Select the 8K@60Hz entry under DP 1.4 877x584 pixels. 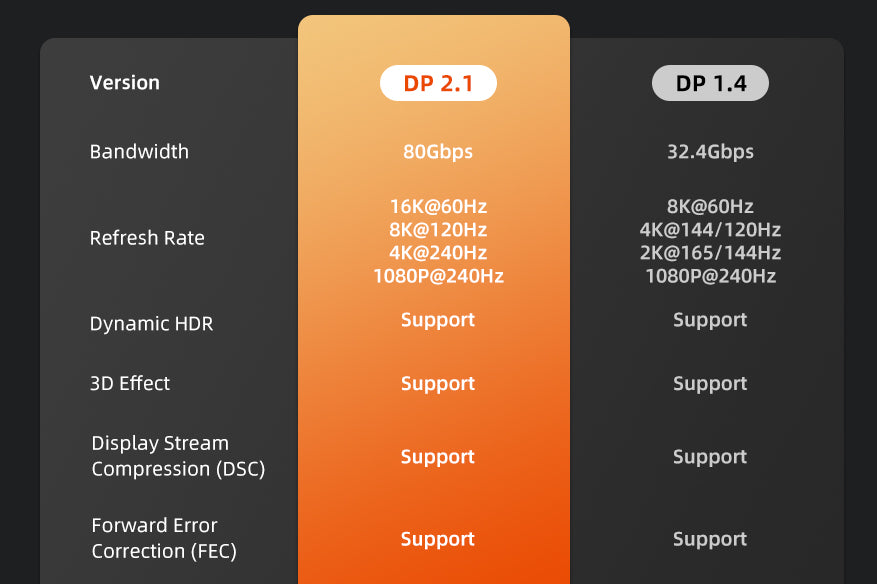[x=710, y=207]
